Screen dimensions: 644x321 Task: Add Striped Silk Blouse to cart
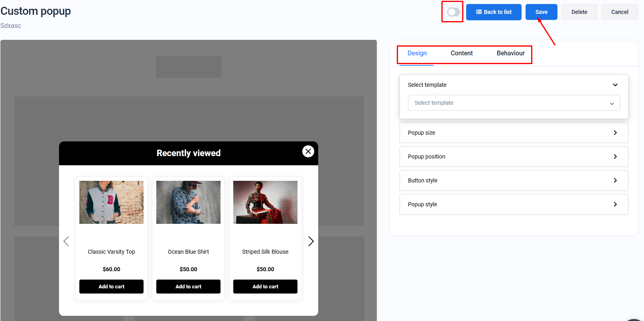point(265,286)
